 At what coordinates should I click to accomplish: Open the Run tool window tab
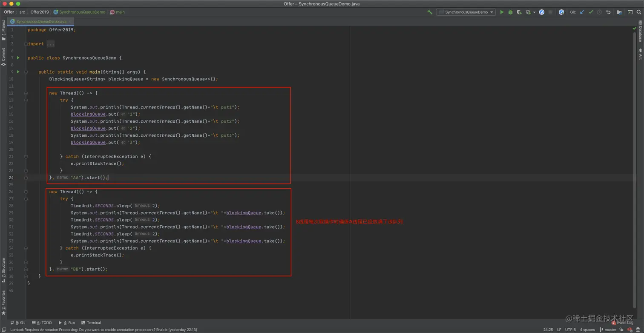click(x=67, y=323)
